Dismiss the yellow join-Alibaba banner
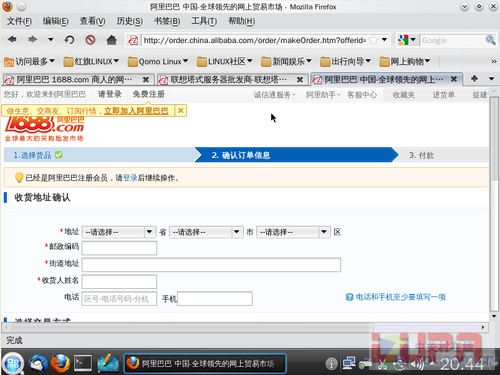This screenshot has width=500, height=375. point(180,111)
